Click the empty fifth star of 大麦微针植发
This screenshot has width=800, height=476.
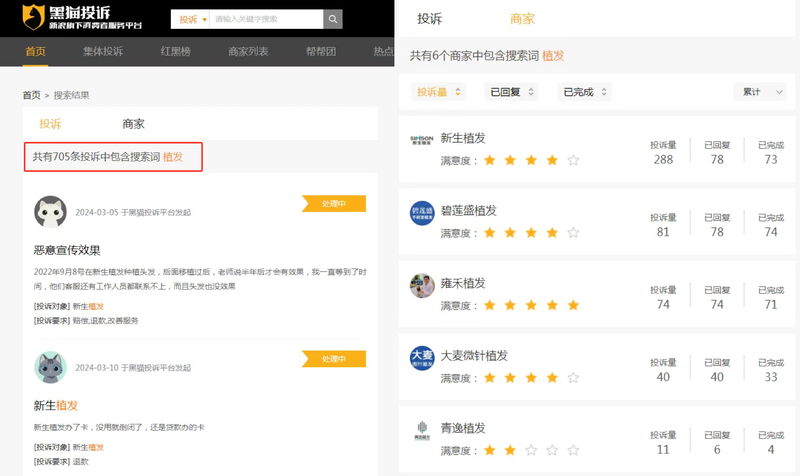573,378
